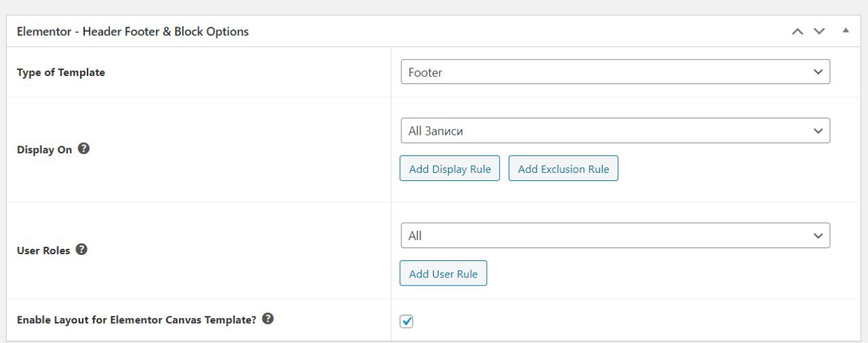
Task: Click the help icon after Elementor Canvas Template question
Action: (268, 318)
